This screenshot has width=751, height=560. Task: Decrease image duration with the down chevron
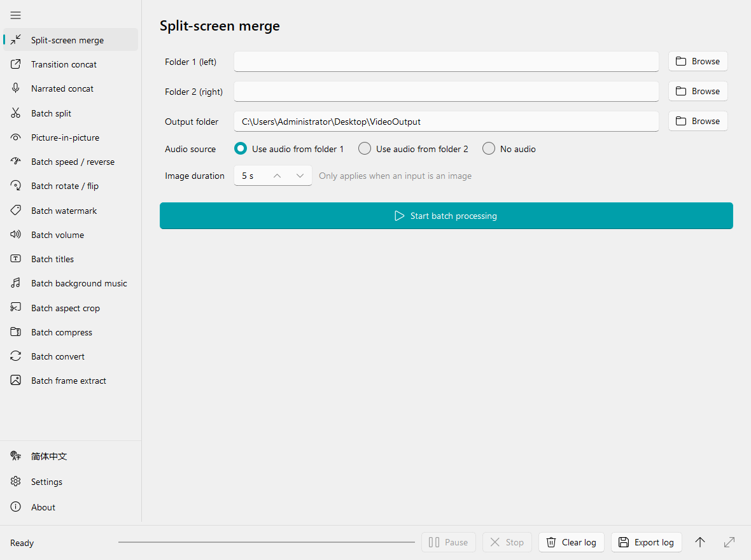point(300,176)
